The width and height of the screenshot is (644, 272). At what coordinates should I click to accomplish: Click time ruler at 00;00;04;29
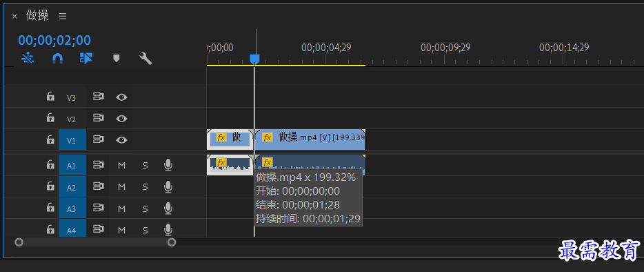[326, 48]
